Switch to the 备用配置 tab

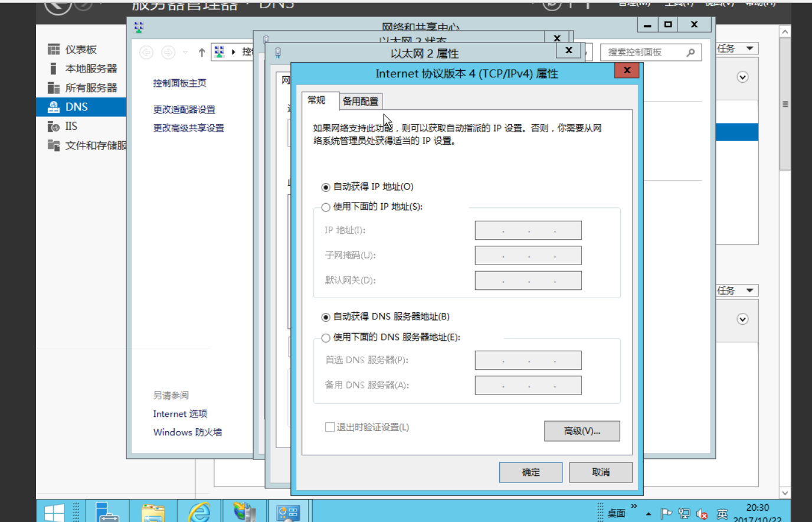click(360, 101)
